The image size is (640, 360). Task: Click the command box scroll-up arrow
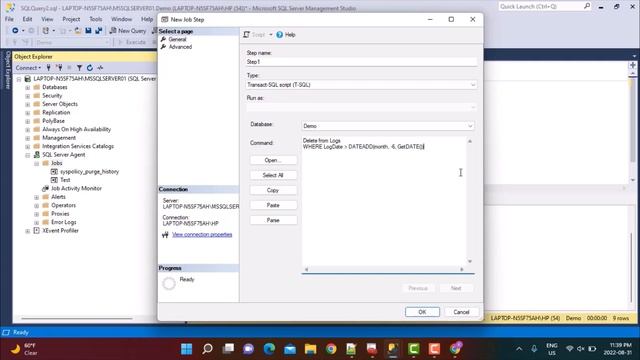(470, 141)
